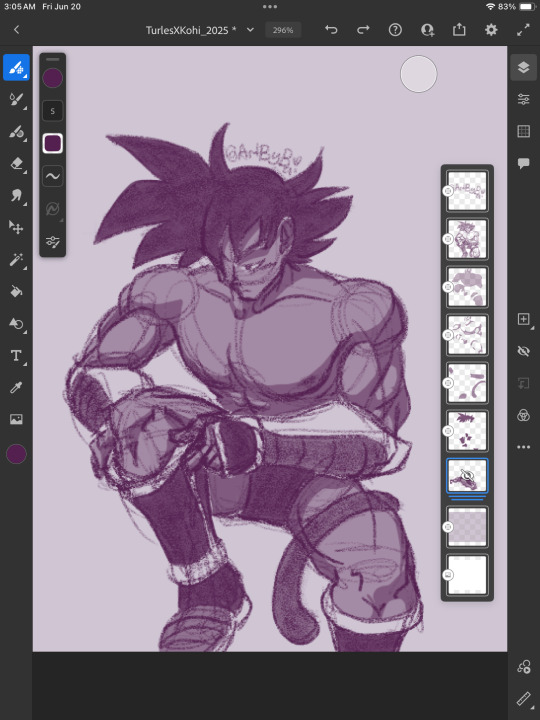Select the magic wand selection tool
540x720 pixels.
coord(17,259)
